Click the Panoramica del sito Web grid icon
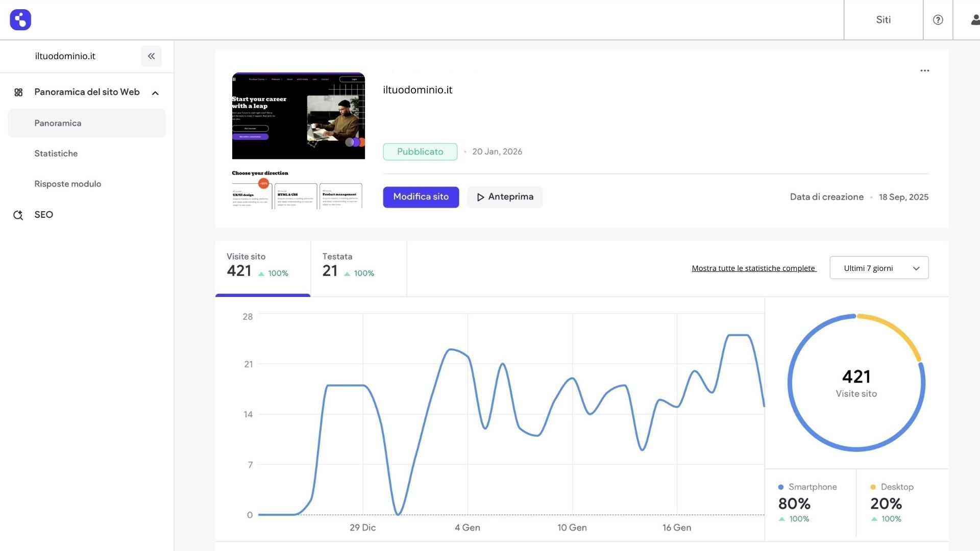 click(18, 92)
